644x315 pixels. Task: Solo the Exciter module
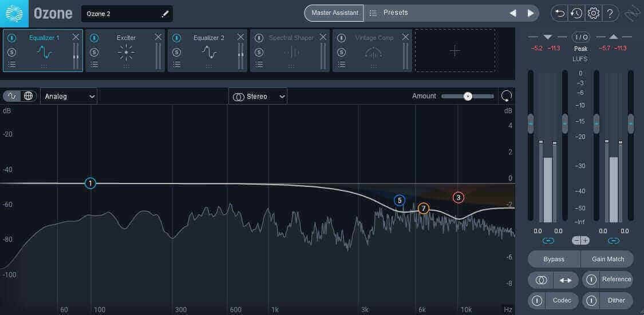pyautogui.click(x=94, y=52)
